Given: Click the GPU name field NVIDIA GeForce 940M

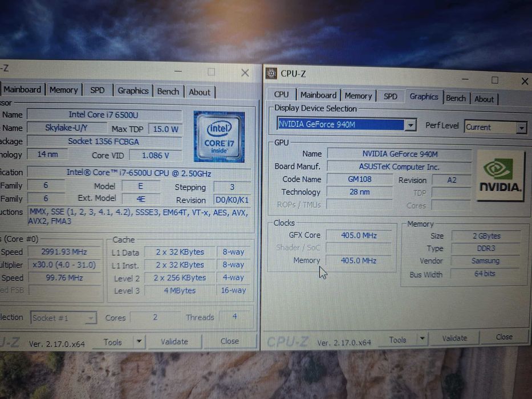Looking at the screenshot, I should click(x=400, y=154).
